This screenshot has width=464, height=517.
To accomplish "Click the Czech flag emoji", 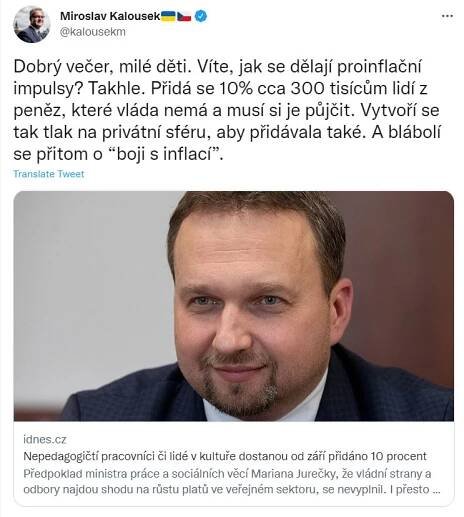I will point(184,16).
